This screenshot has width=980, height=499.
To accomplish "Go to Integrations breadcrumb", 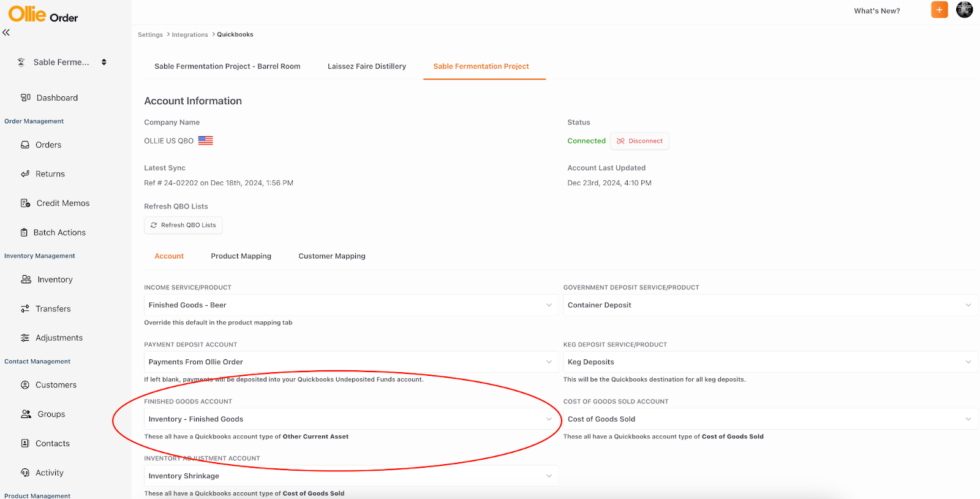I will click(x=190, y=35).
